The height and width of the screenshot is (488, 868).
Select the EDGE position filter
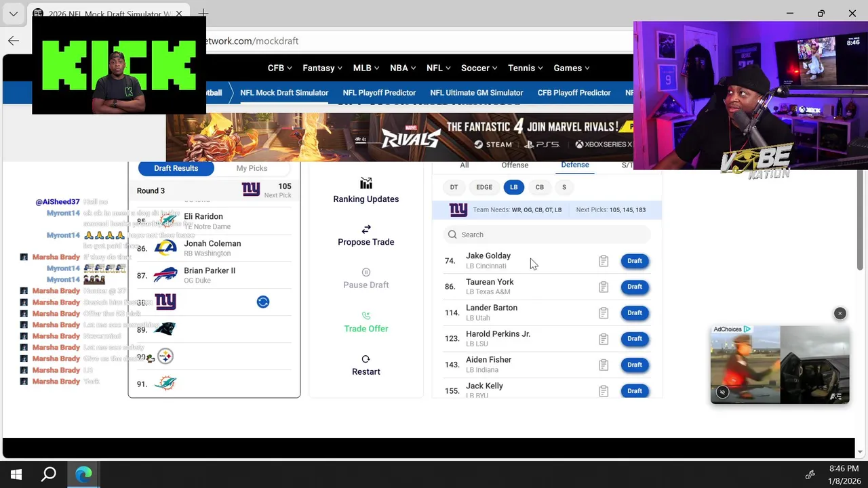click(484, 187)
